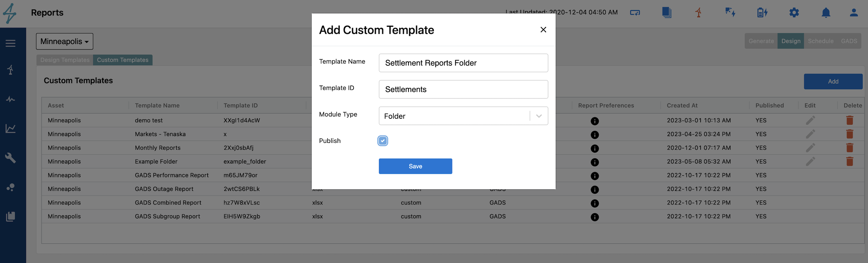
Task: Open the GADS tab
Action: pyautogui.click(x=849, y=41)
